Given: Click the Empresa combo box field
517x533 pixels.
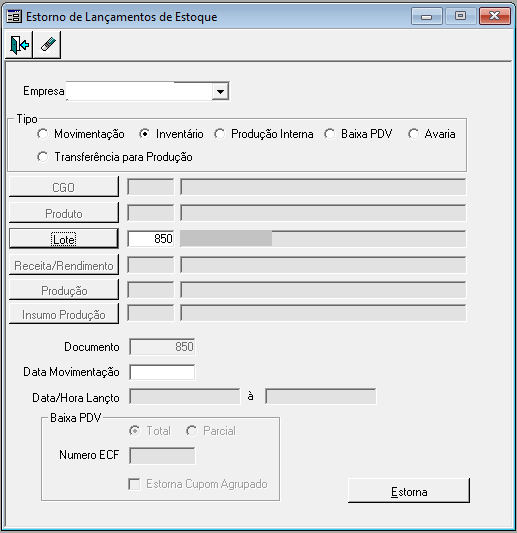Looking at the screenshot, I should (x=148, y=91).
